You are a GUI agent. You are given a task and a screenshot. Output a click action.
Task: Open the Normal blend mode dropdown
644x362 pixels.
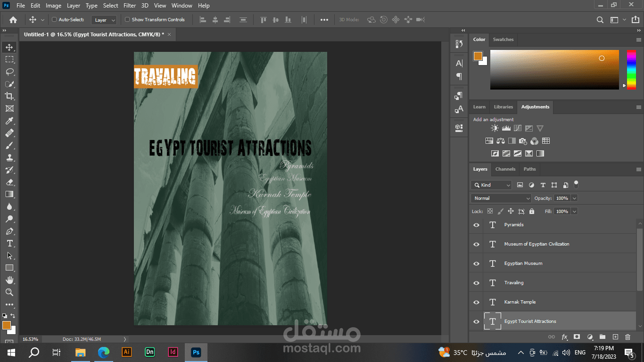point(501,198)
